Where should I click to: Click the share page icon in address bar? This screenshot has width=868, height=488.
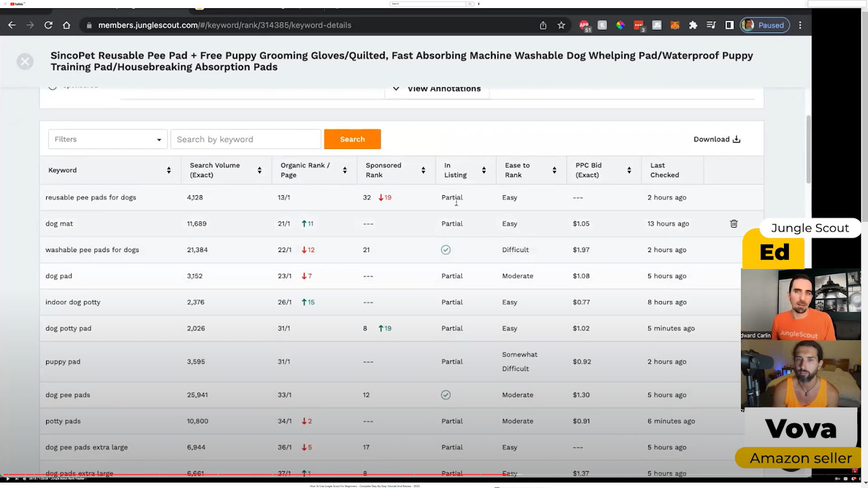[x=543, y=25]
